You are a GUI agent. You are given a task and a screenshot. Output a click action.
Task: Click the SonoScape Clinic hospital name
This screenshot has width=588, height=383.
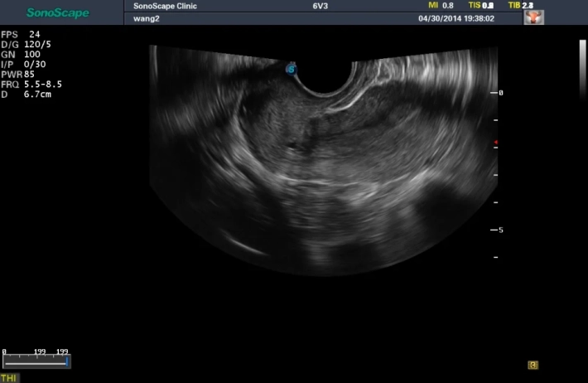(x=165, y=6)
